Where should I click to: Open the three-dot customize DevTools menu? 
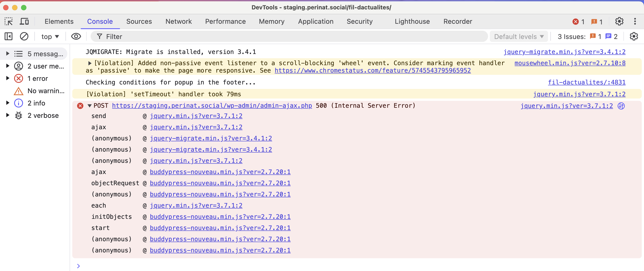[635, 22]
